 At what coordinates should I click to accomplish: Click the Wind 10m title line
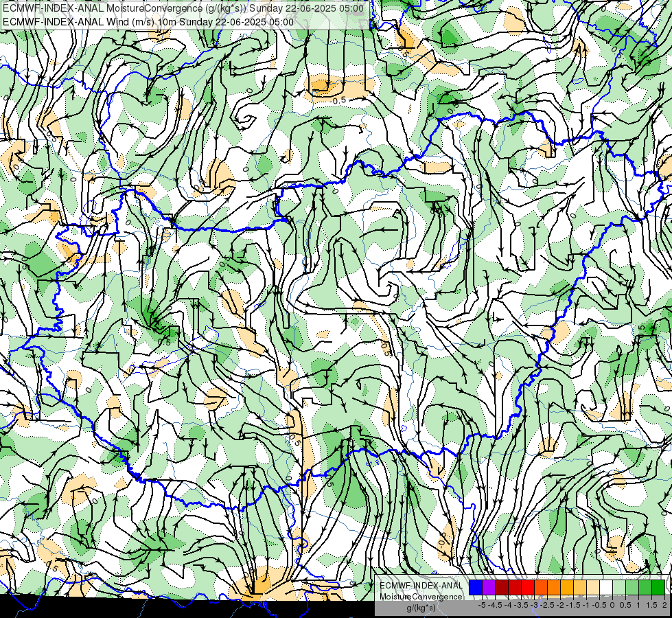(x=148, y=22)
